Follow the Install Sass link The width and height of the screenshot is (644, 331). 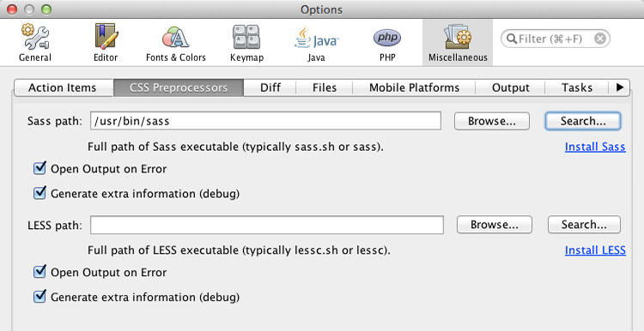[x=595, y=147]
